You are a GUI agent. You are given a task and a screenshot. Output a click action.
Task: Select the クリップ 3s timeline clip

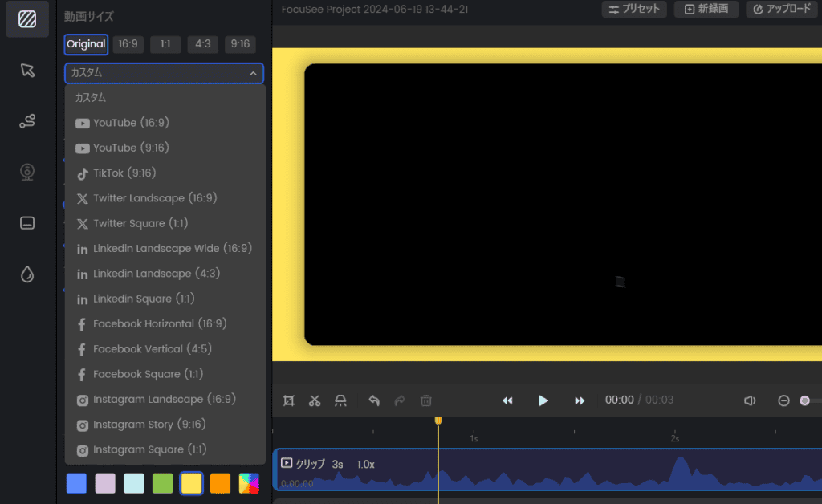tap(547, 470)
